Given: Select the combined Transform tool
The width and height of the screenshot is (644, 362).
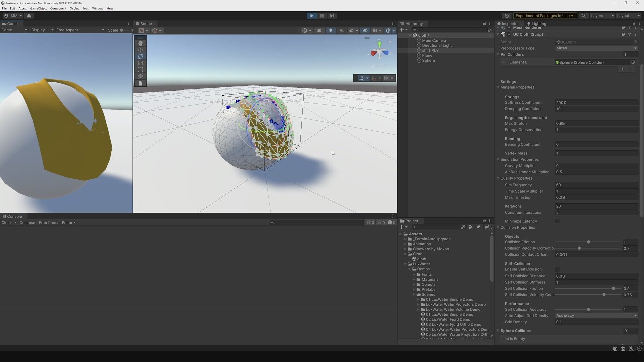Looking at the screenshot, I should coord(140,76).
